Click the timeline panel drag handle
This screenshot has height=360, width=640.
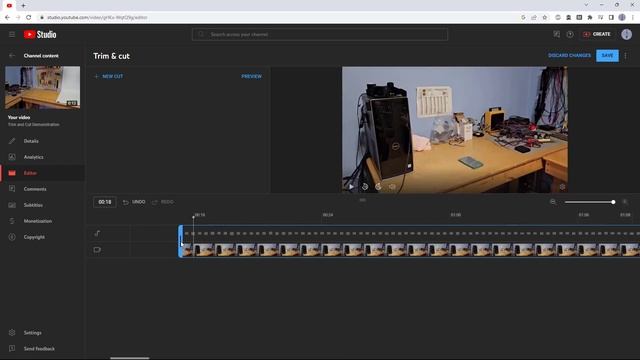pos(362,200)
